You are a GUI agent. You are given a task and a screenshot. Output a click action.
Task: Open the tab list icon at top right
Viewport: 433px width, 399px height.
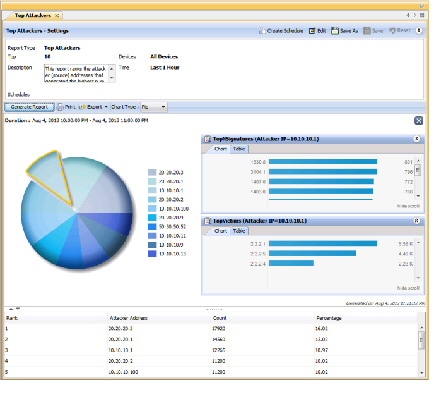[x=422, y=15]
